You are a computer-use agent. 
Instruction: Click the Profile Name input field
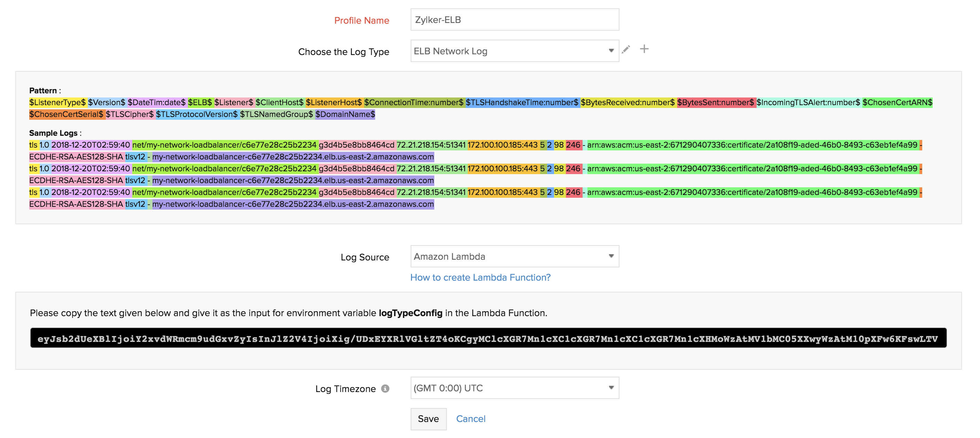pyautogui.click(x=514, y=20)
